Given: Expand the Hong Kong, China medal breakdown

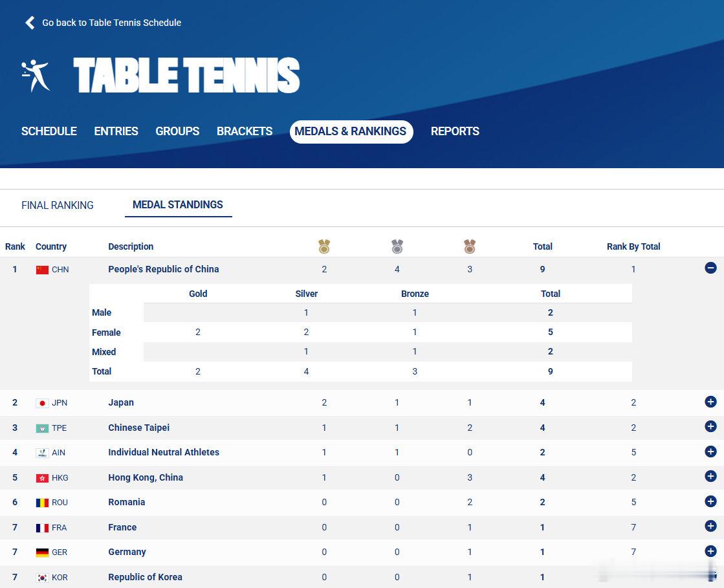Looking at the screenshot, I should (710, 476).
